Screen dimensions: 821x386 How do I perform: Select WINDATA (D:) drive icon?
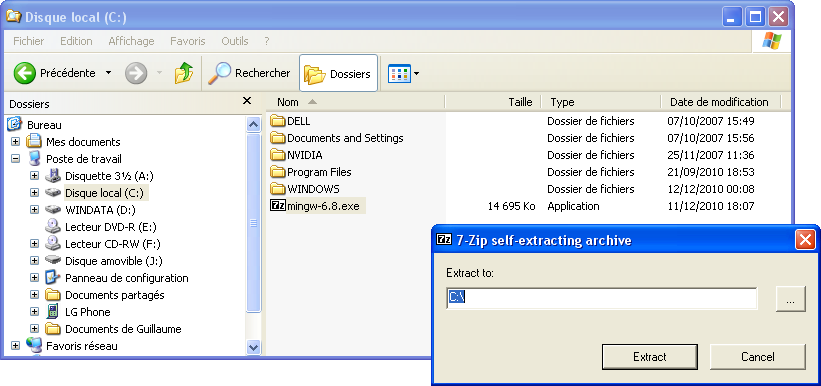[53, 209]
